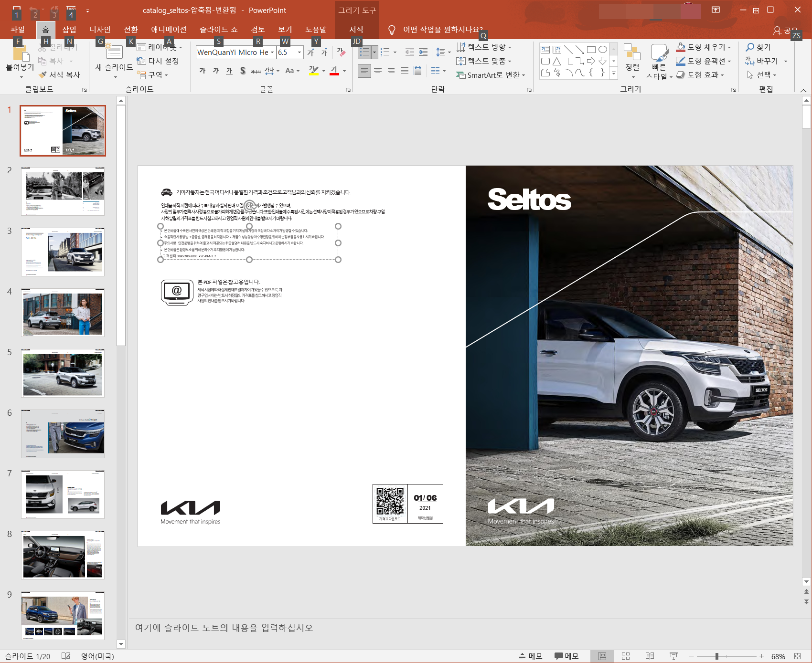The width and height of the screenshot is (812, 663).
Task: Switch to the 디자인 (Design) tab
Action: [x=100, y=30]
